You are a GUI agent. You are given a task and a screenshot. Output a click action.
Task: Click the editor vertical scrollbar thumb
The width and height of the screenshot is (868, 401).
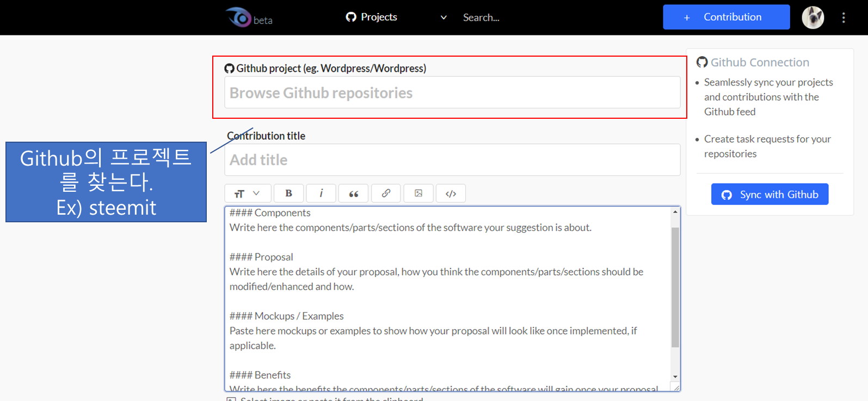(x=675, y=287)
